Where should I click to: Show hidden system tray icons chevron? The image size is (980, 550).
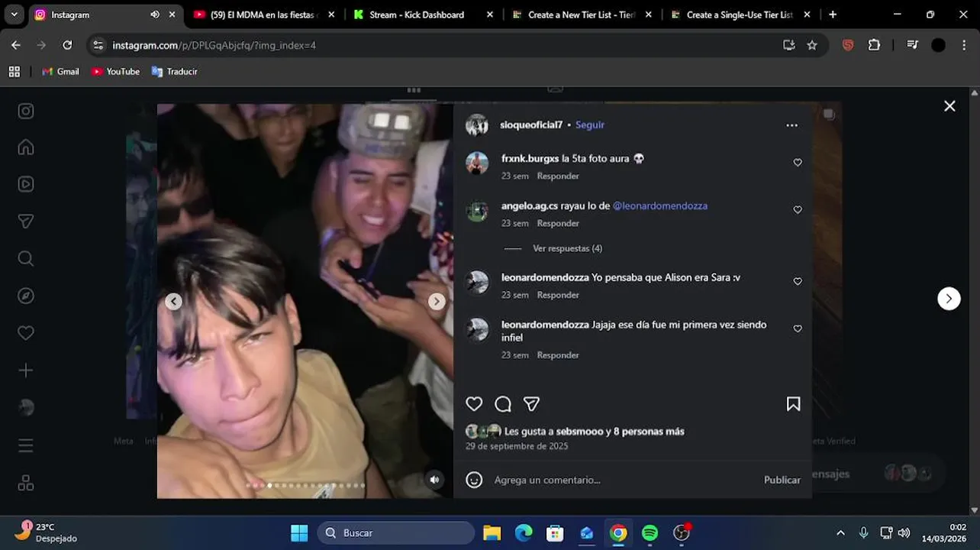pos(840,532)
